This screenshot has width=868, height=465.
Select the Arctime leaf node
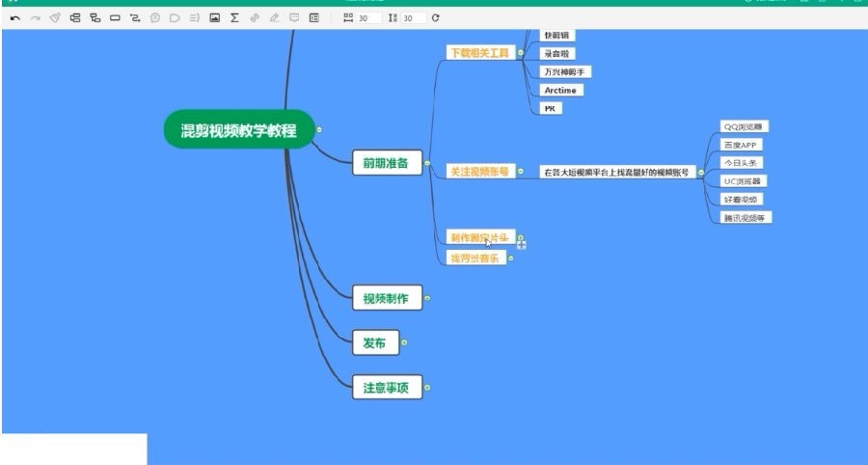(561, 91)
